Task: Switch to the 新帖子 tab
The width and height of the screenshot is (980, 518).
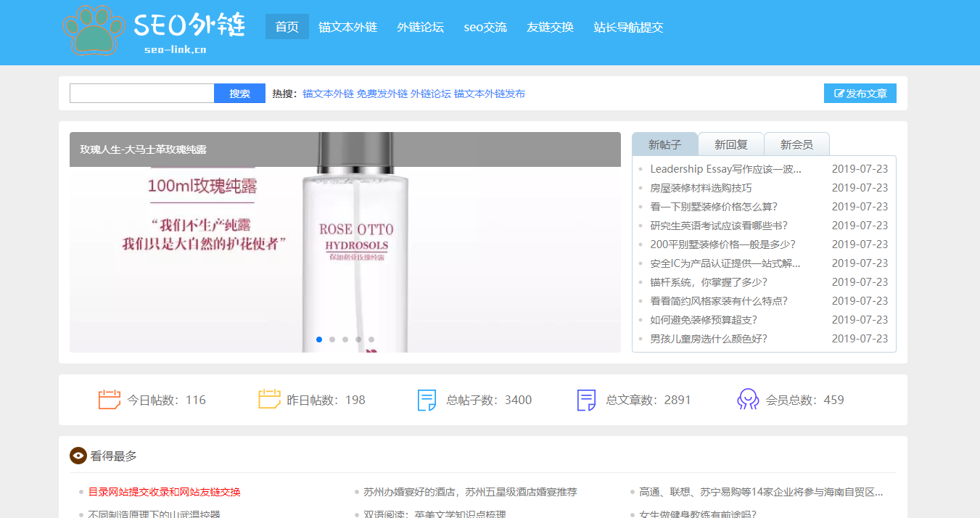Action: (665, 144)
